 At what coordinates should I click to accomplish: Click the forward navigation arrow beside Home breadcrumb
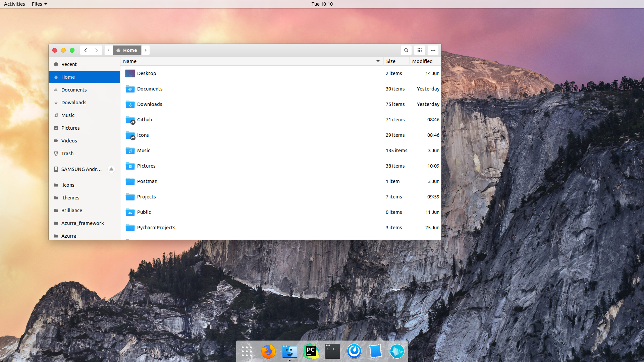coord(146,50)
